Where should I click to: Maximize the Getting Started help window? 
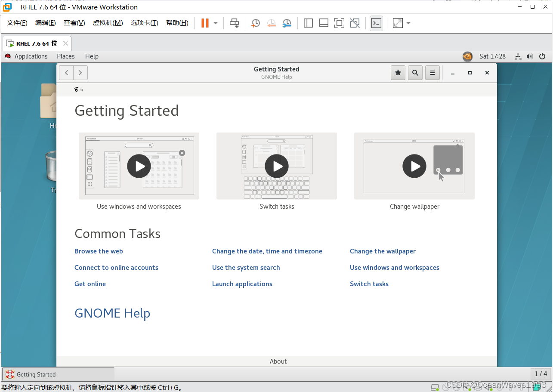[x=470, y=73]
